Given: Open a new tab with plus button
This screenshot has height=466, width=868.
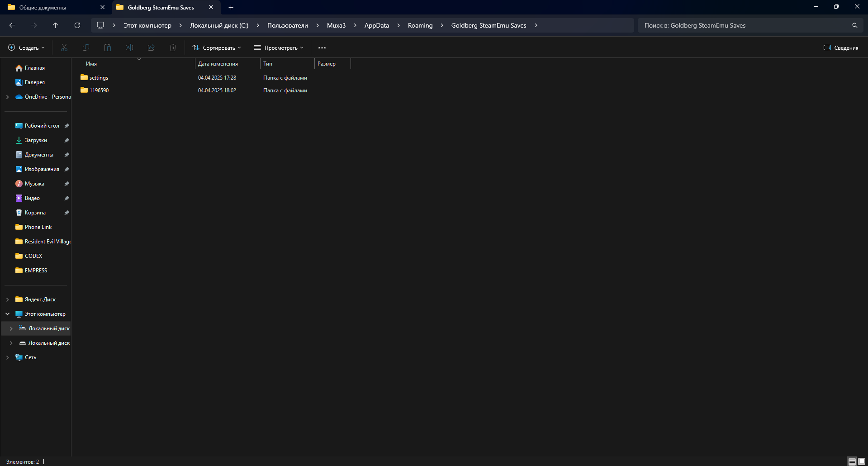Looking at the screenshot, I should [231, 7].
